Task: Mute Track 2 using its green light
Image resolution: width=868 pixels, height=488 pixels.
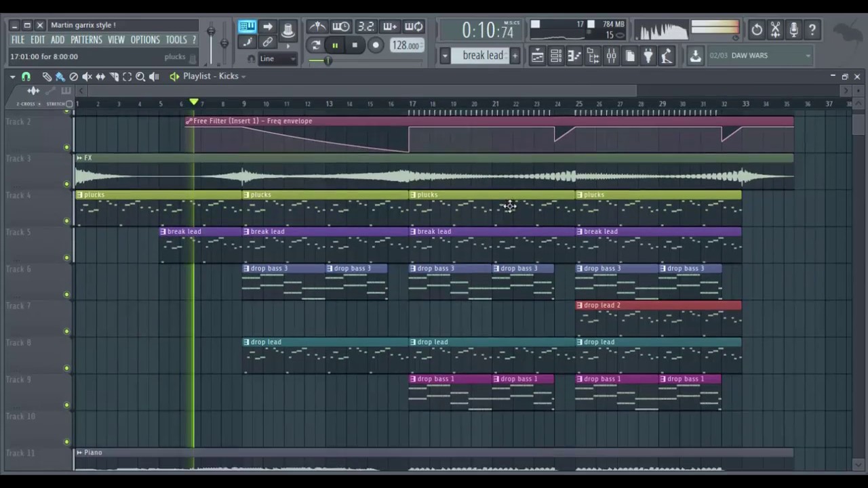Action: point(66,147)
